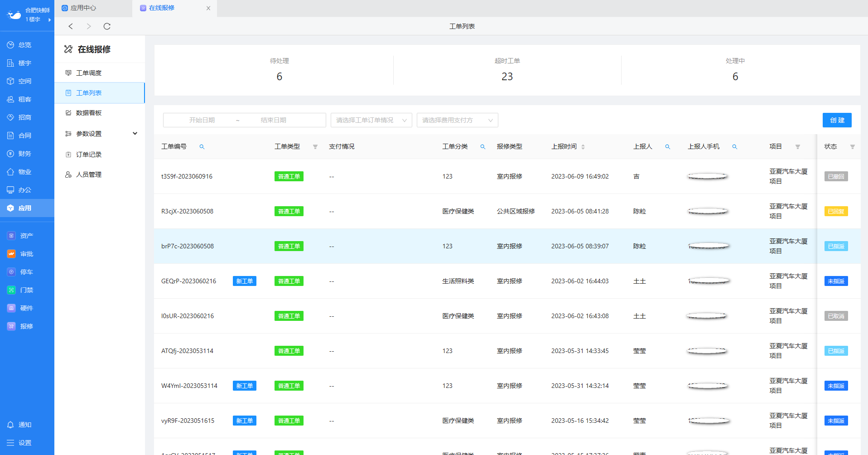
Task: Open 空间 in the sidebar
Action: [27, 81]
